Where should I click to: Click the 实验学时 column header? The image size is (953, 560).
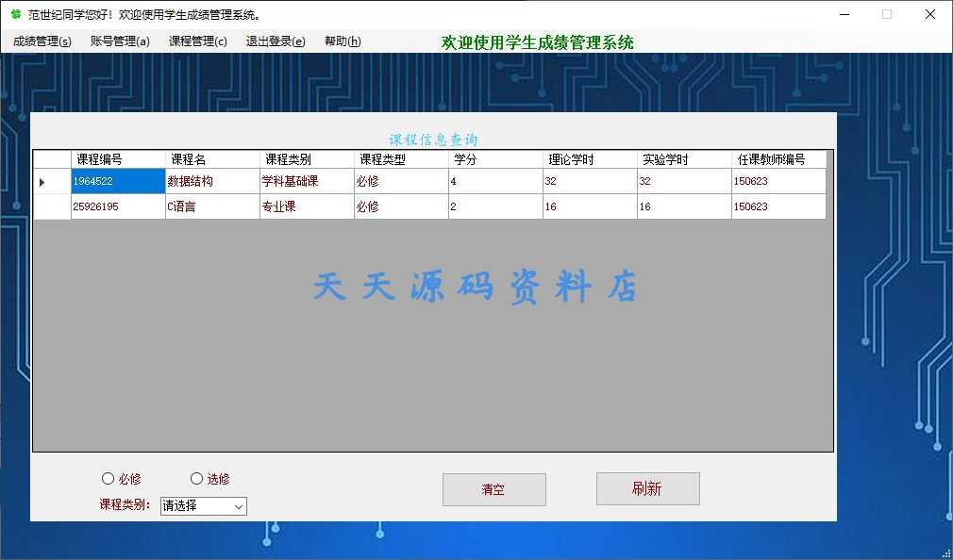coord(684,159)
